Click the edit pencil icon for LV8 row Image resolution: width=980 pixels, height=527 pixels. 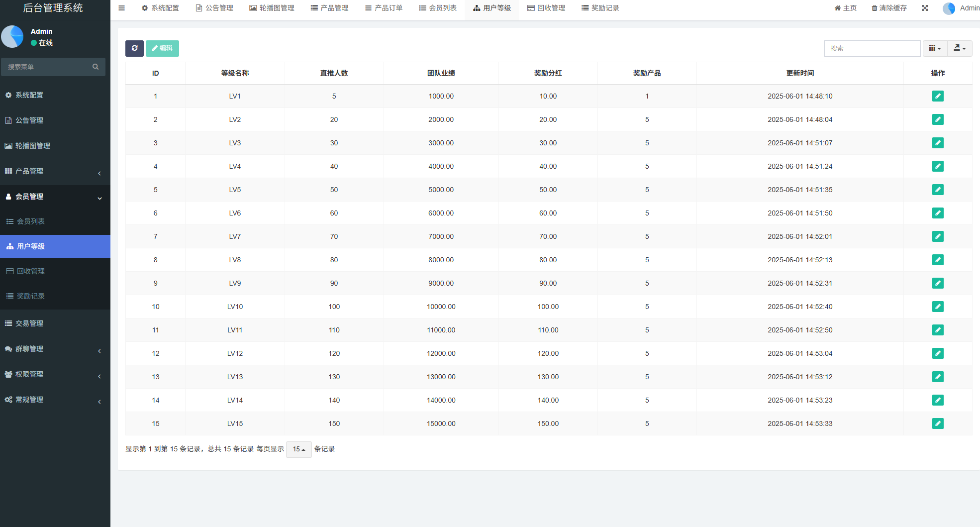pyautogui.click(x=938, y=260)
